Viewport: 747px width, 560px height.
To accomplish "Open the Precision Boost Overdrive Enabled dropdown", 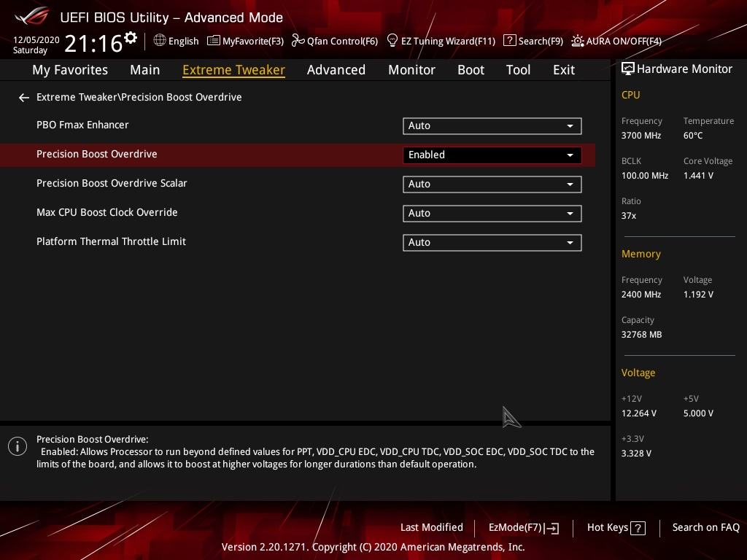I will [492, 155].
